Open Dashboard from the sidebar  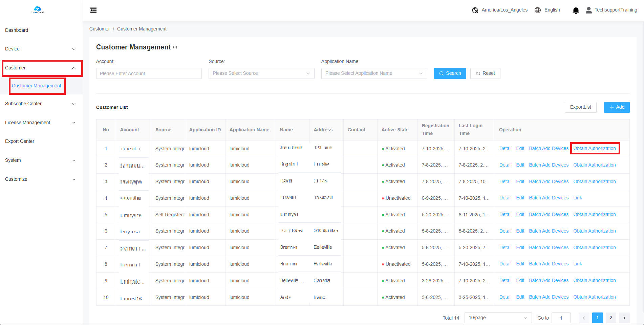pyautogui.click(x=17, y=30)
